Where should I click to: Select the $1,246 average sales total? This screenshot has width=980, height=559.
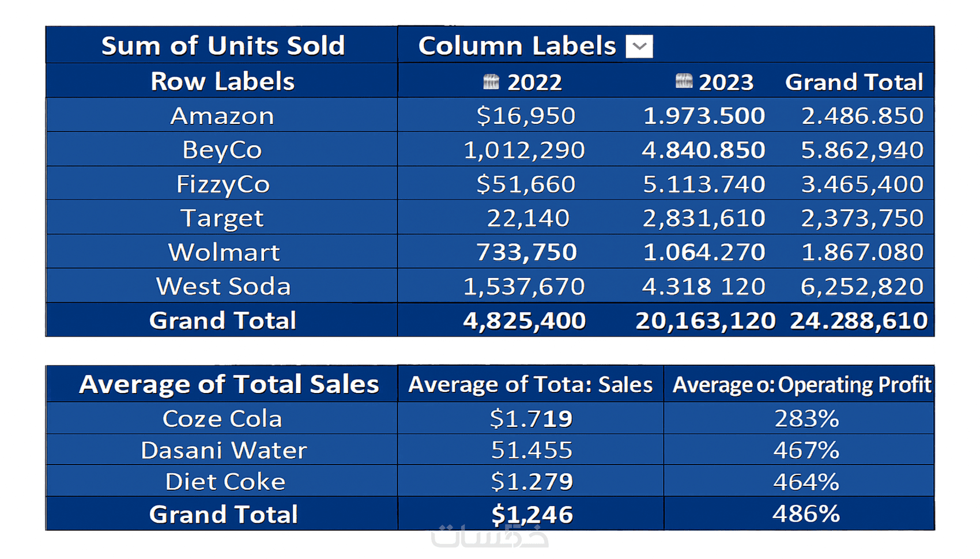click(532, 514)
